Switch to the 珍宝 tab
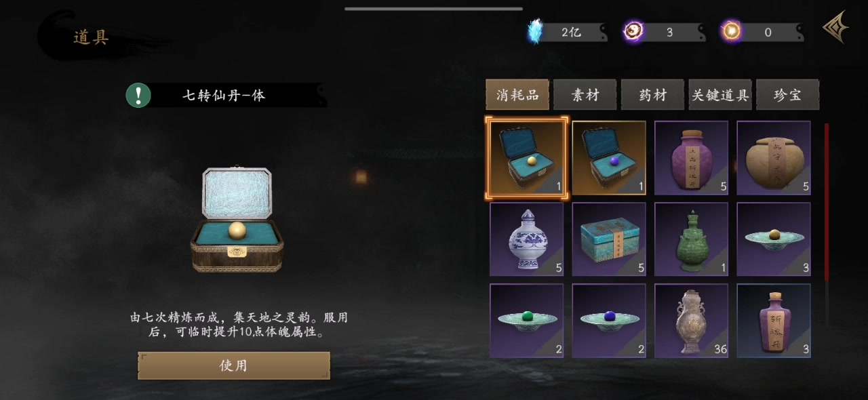This screenshot has height=400, width=868. [787, 95]
